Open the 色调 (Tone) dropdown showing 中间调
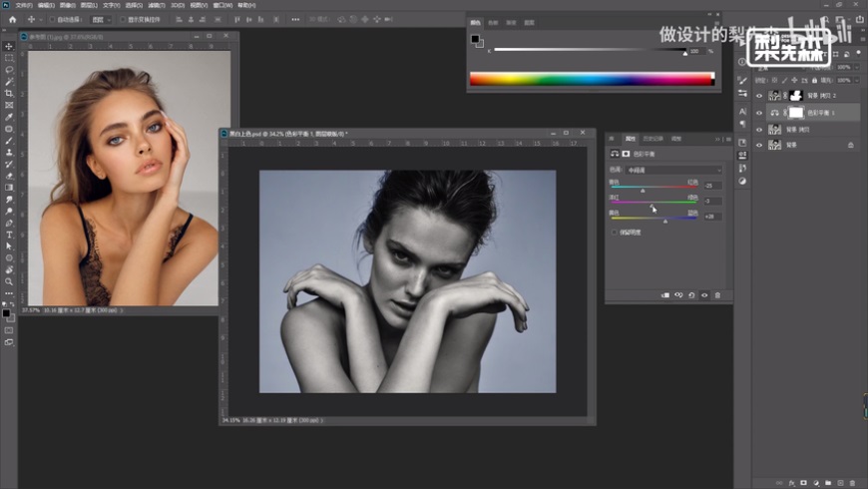The height and width of the screenshot is (489, 868). [x=671, y=170]
